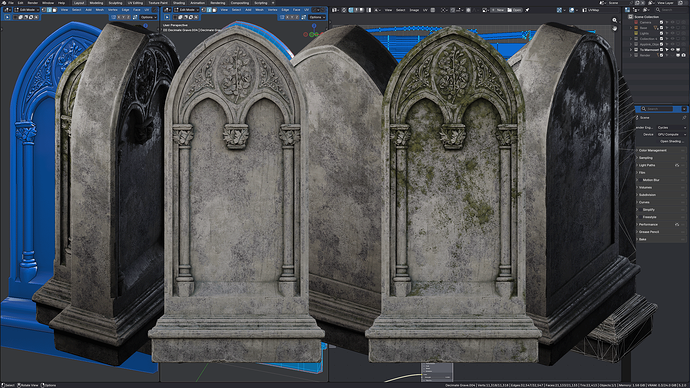Enable vertex select mode in middle viewport
This screenshot has height=388, width=690.
coord(204,10)
